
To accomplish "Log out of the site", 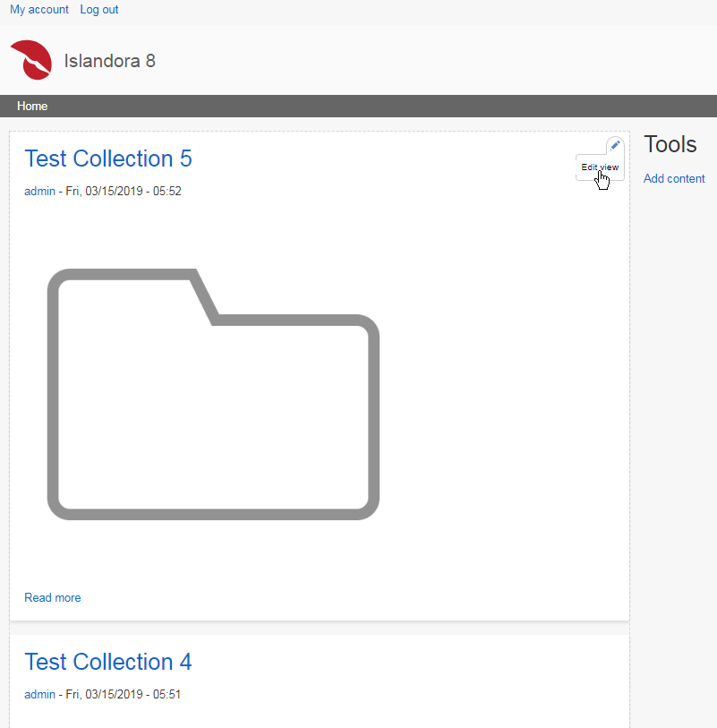I will pyautogui.click(x=98, y=10).
